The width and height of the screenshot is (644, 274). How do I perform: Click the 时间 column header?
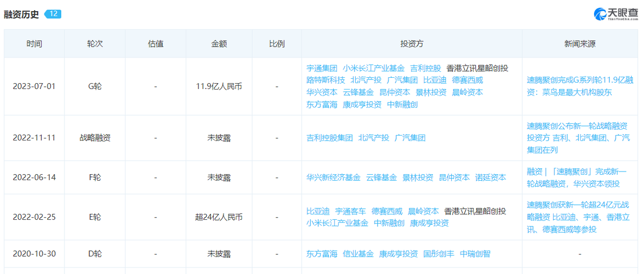click(34, 44)
